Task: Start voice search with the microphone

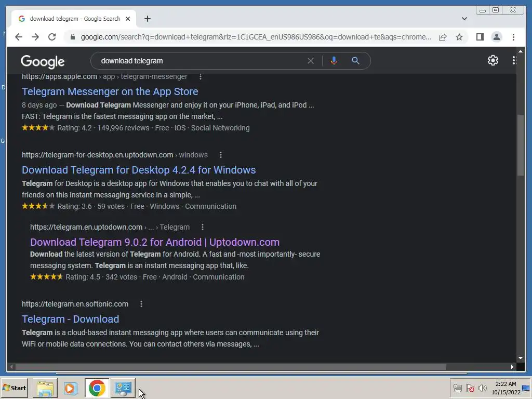Action: tap(334, 61)
